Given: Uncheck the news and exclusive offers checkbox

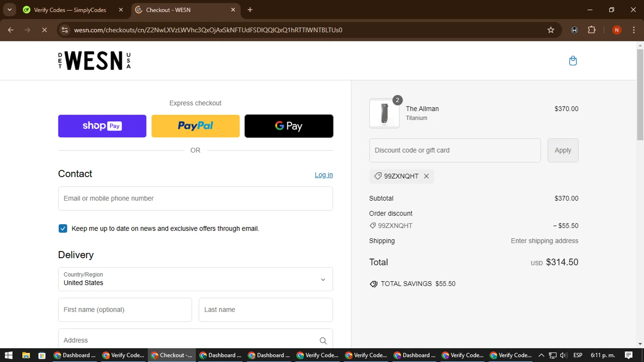Looking at the screenshot, I should click(63, 228).
